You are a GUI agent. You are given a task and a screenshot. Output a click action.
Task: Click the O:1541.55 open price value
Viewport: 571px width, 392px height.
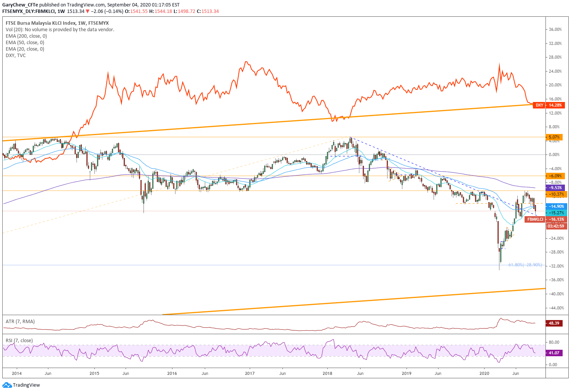pos(136,11)
